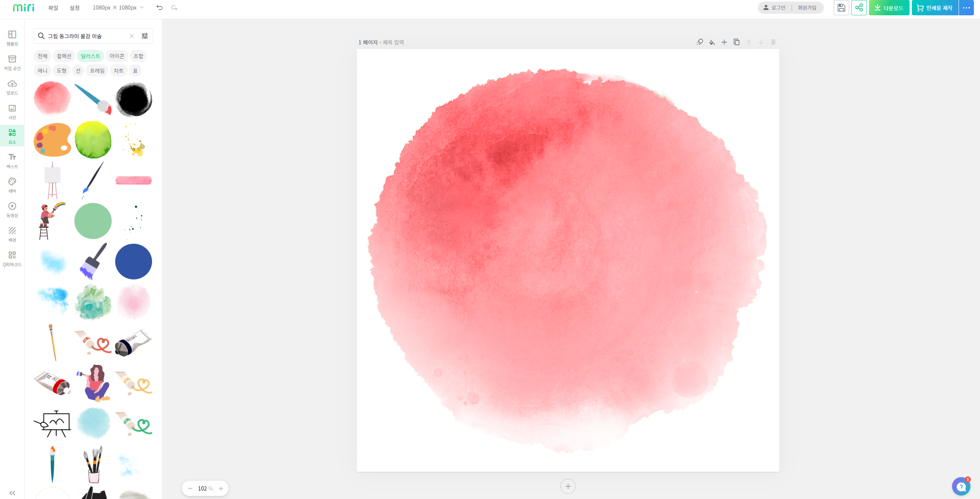The height and width of the screenshot is (499, 980).
Task: Clear the search field with X icon
Action: (132, 36)
